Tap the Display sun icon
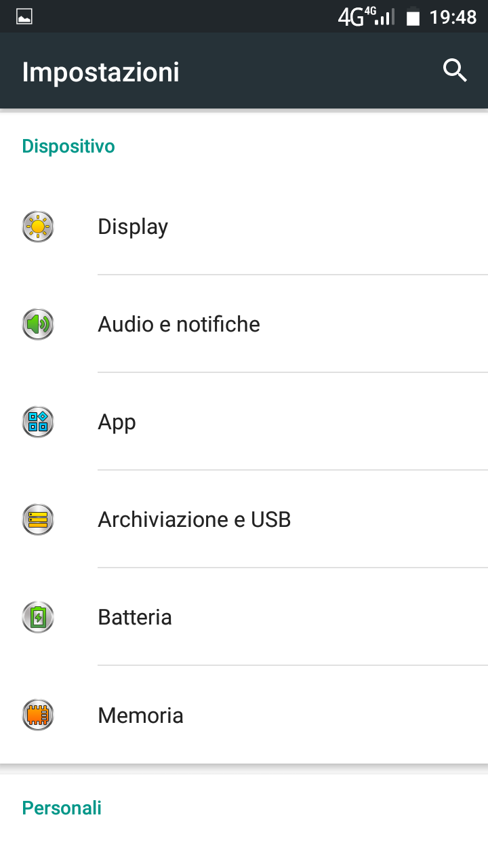The image size is (488, 868). (x=38, y=226)
